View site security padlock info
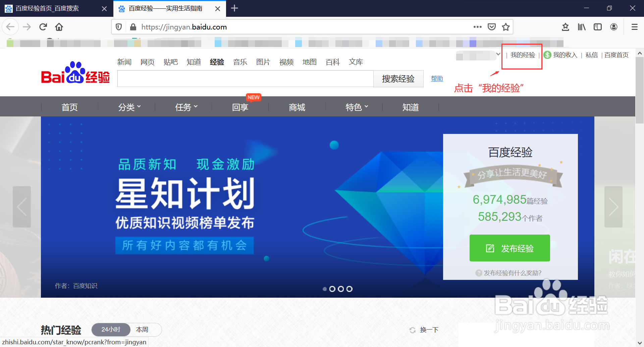Image resolution: width=644 pixels, height=347 pixels. click(x=133, y=27)
